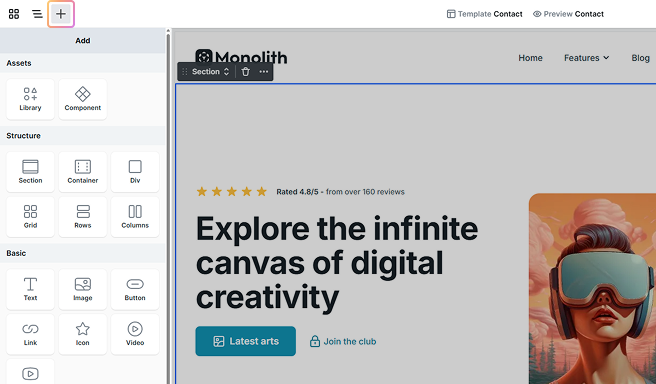The image size is (656, 384).
Task: Click the Home nav link
Action: click(x=530, y=58)
